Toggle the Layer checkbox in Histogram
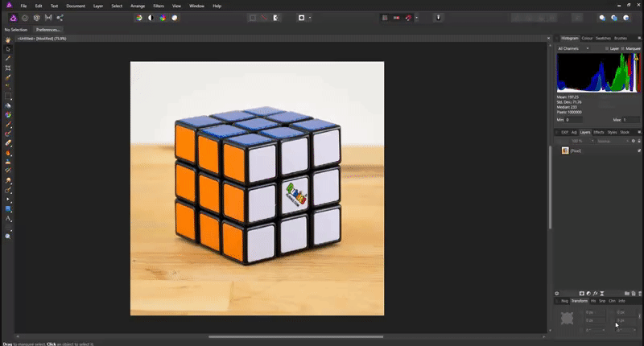The image size is (644, 346). 607,49
